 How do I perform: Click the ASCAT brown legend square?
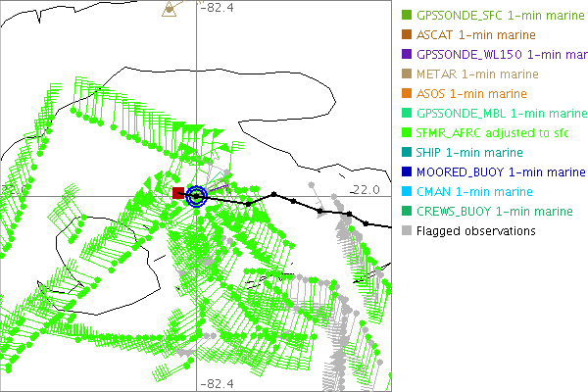[407, 35]
